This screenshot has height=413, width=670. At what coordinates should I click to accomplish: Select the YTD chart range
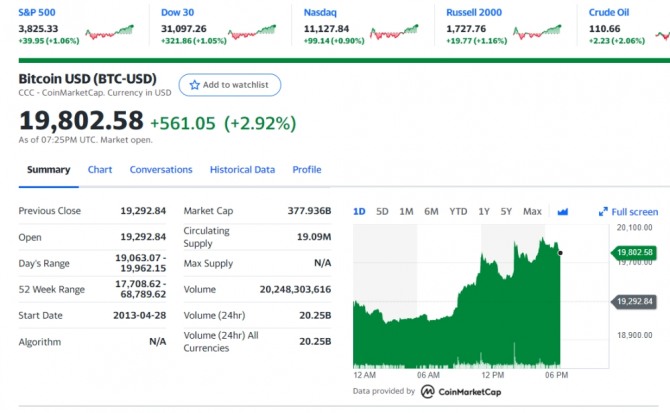click(458, 212)
